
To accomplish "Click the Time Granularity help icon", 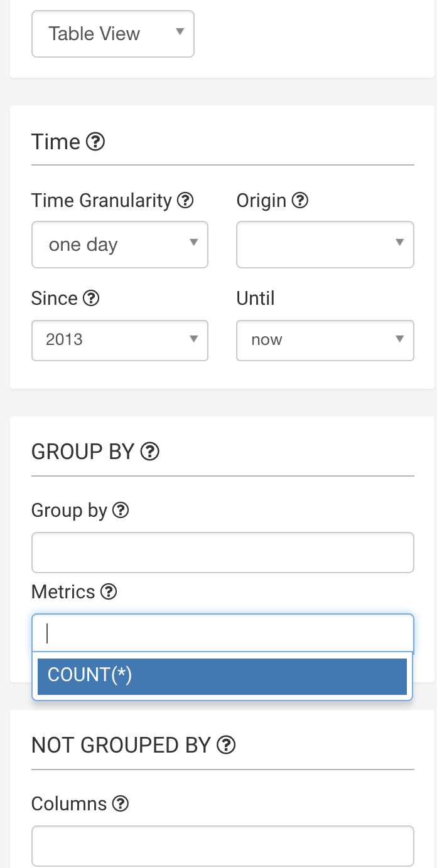I will point(185,201).
